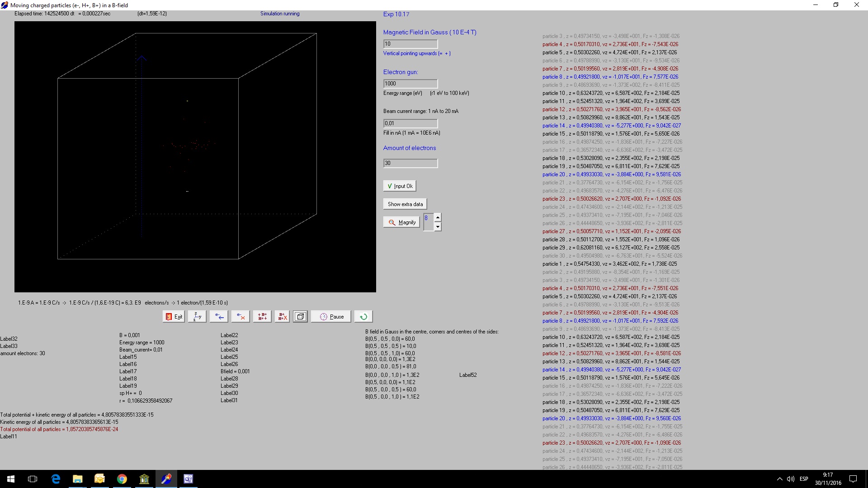Click the B+ H+ ions arrows icon

[x=262, y=317]
